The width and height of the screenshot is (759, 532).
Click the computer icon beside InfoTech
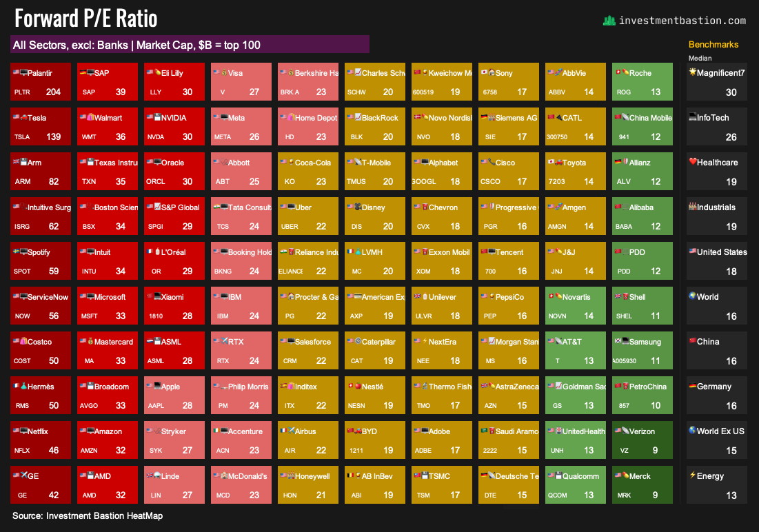click(693, 116)
